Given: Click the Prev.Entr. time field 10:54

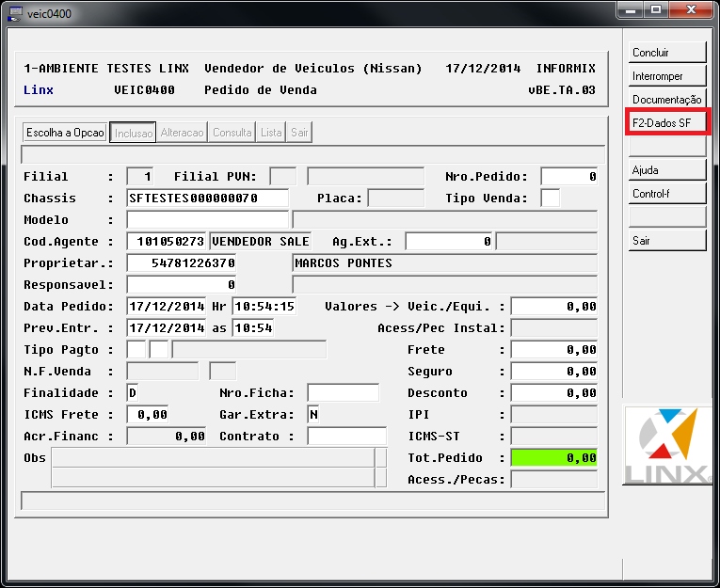Looking at the screenshot, I should (x=253, y=327).
